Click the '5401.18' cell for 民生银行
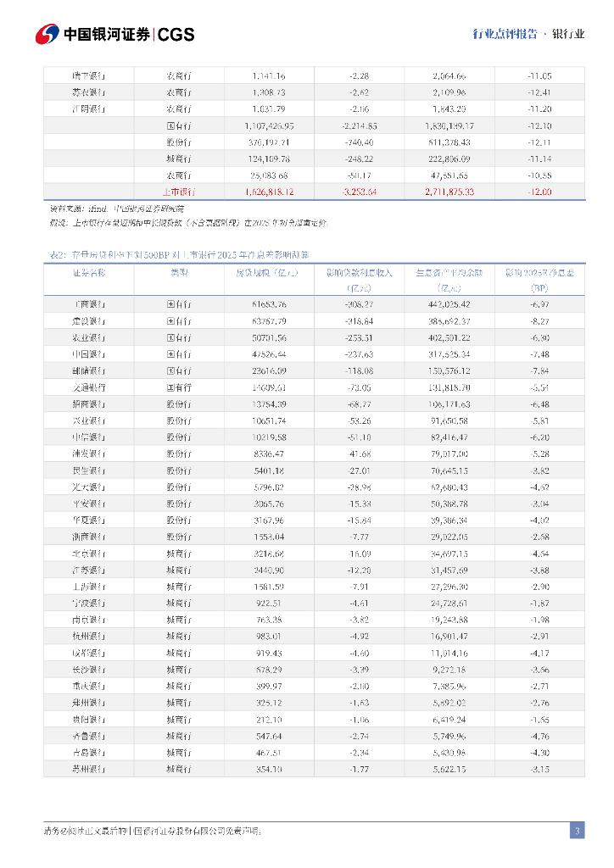The height and width of the screenshot is (868, 614). pos(269,470)
